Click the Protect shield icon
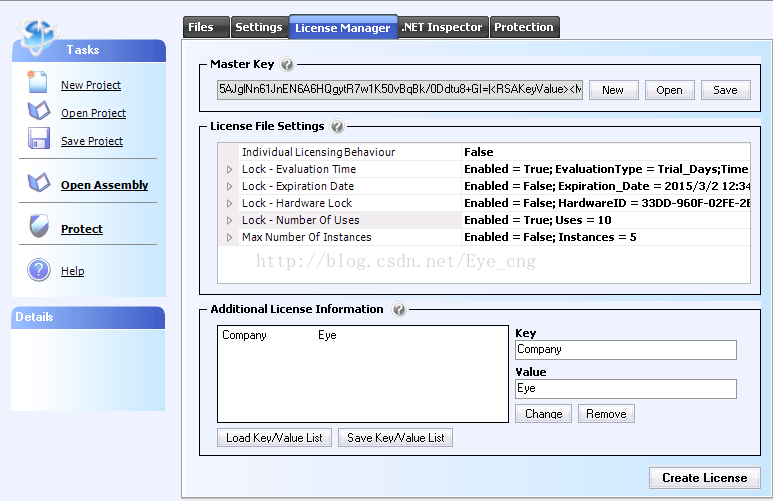Viewport: 773px width, 501px height. click(x=39, y=226)
